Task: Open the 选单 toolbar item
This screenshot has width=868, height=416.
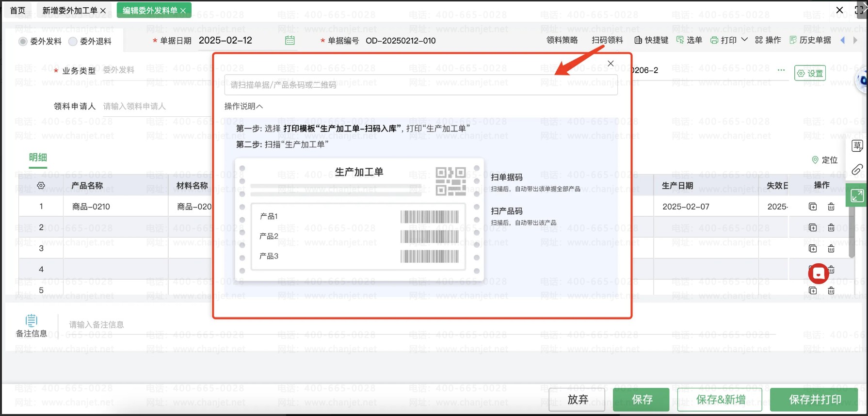Action: tap(689, 40)
